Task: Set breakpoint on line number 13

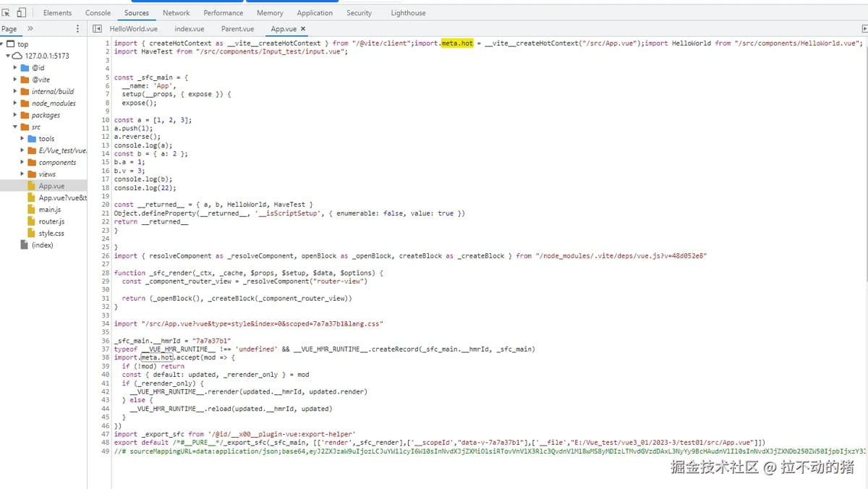Action: (106, 145)
